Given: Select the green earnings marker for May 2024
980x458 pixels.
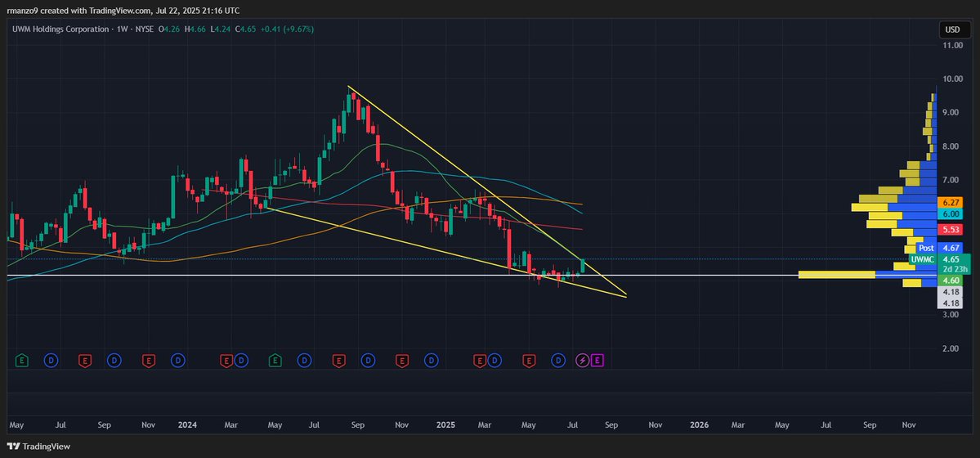Looking at the screenshot, I should pyautogui.click(x=275, y=361).
